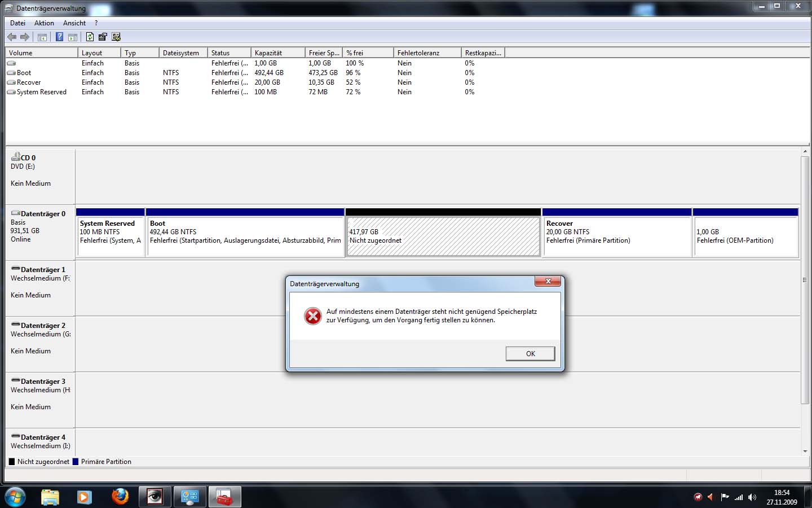Click the blue Help question mark toolbar icon

point(59,37)
